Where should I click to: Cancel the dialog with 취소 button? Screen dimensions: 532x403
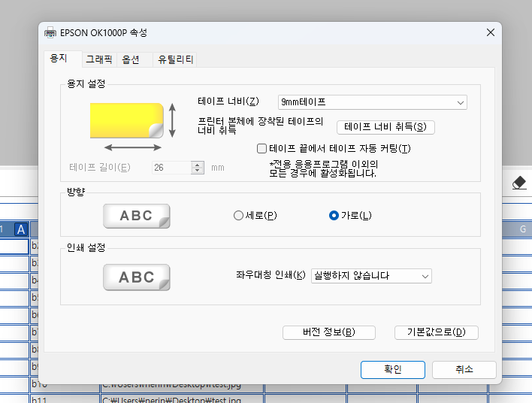(464, 370)
